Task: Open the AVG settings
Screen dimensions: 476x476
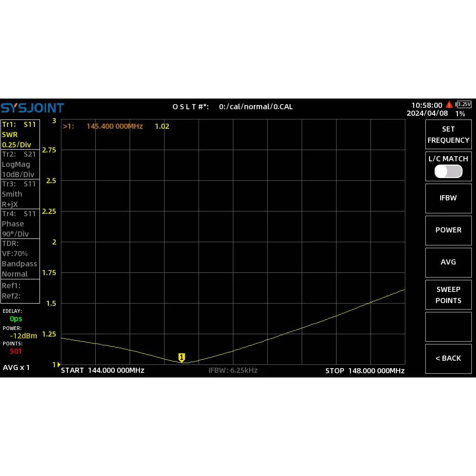Action: [448, 262]
